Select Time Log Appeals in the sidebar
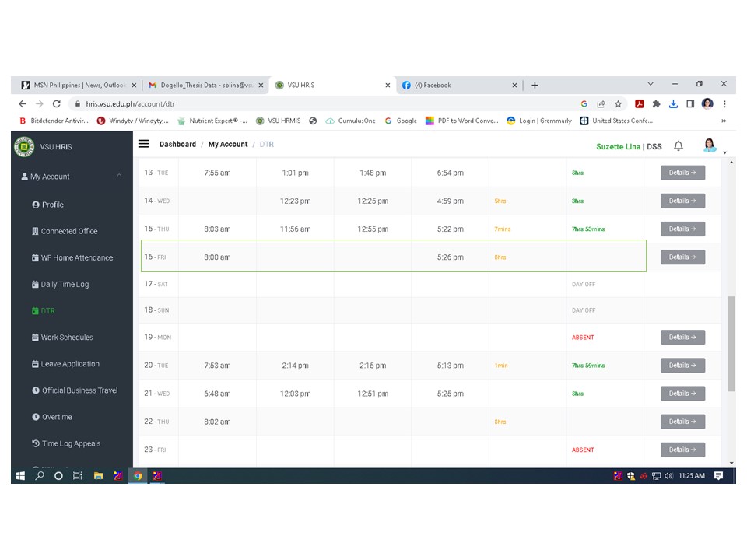 point(71,443)
